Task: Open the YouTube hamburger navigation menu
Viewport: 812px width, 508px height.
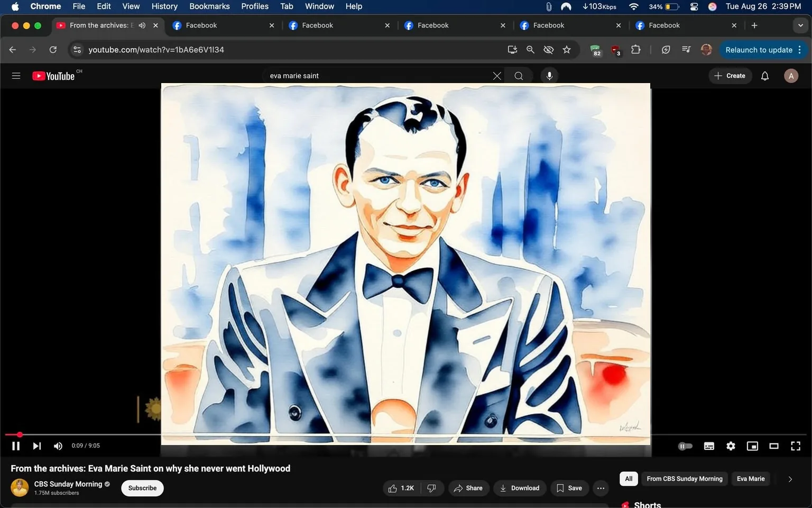Action: (16, 76)
